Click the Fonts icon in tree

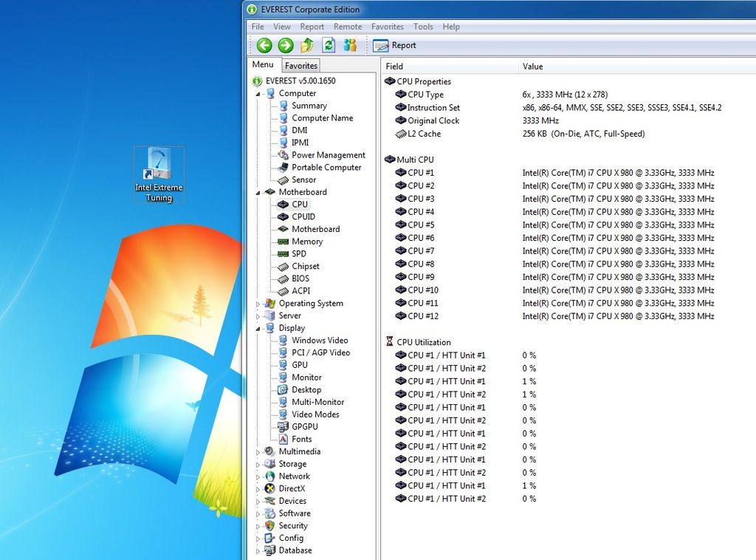[283, 439]
